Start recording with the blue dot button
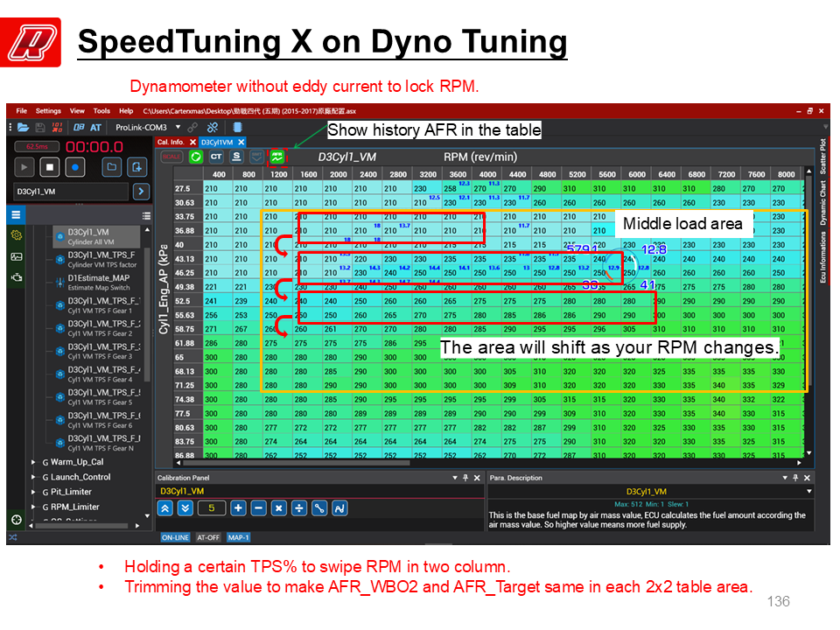The image size is (840, 630). pos(75,167)
